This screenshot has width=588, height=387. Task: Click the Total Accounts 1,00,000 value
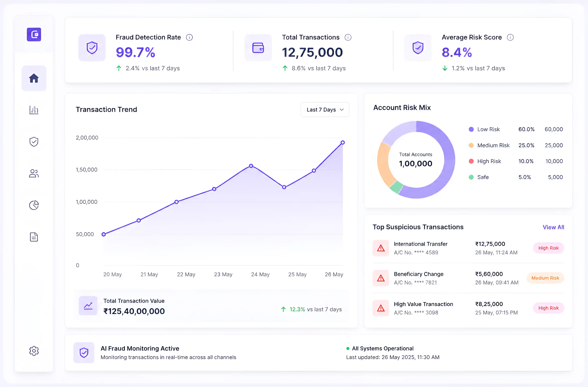click(416, 164)
